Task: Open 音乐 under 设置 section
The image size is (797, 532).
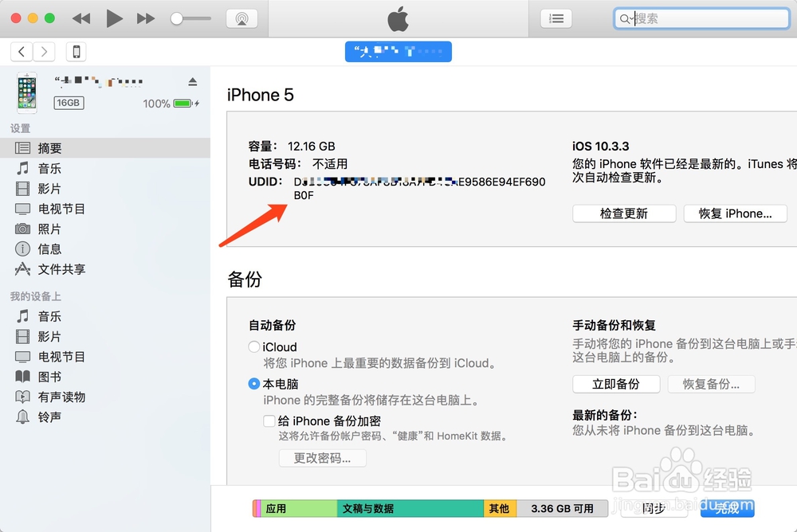Action: point(104,168)
